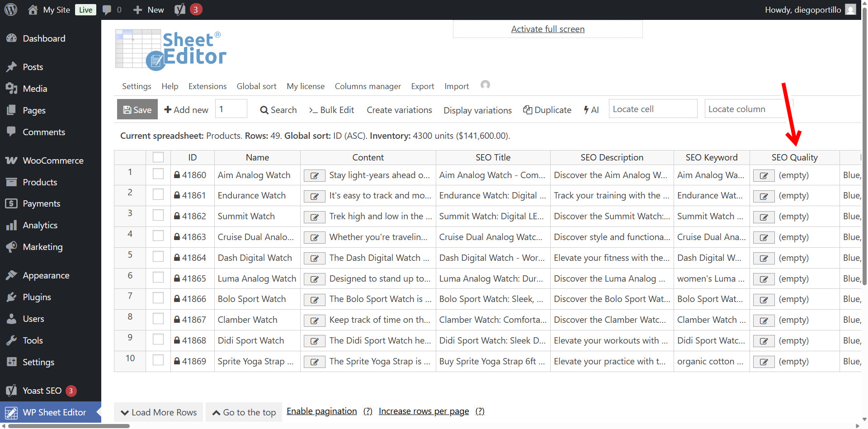Click Go to the top arrow button
Screen dimensions: 868x429
tap(244, 412)
